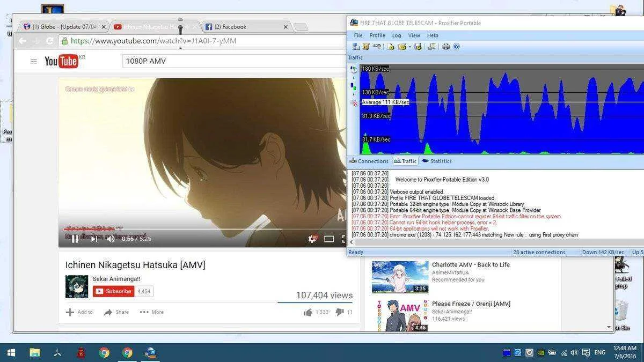Mute the YouTube video volume
The image size is (644, 362).
(x=111, y=239)
